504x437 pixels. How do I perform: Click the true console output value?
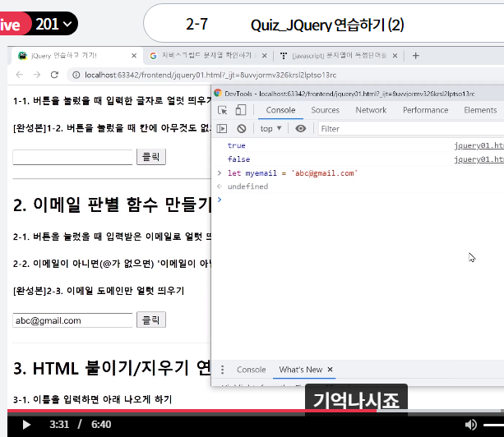tap(237, 145)
